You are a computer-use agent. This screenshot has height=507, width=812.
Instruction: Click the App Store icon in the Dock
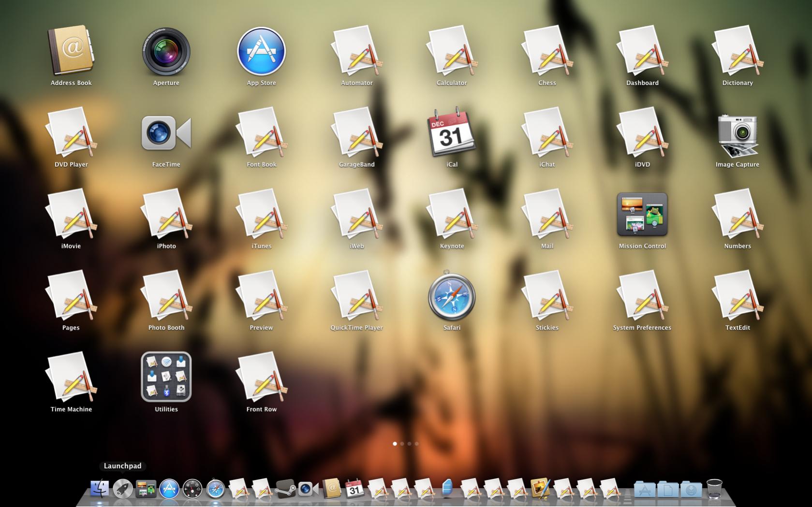point(169,489)
